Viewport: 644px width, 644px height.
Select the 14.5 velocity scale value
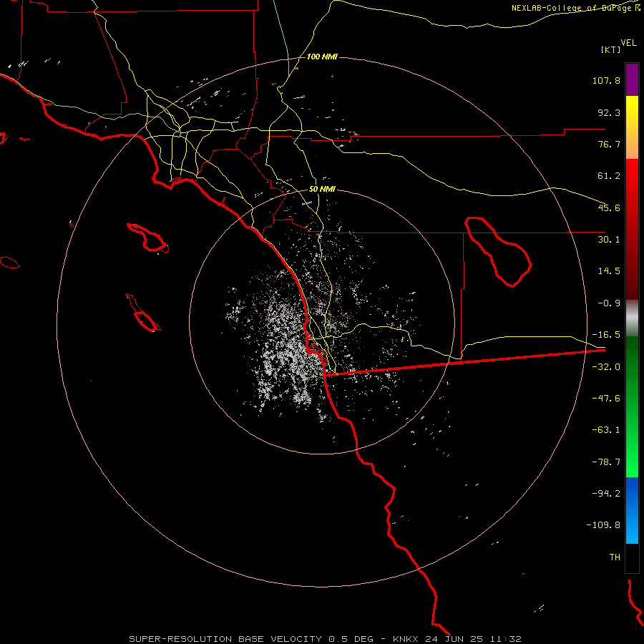tap(609, 271)
